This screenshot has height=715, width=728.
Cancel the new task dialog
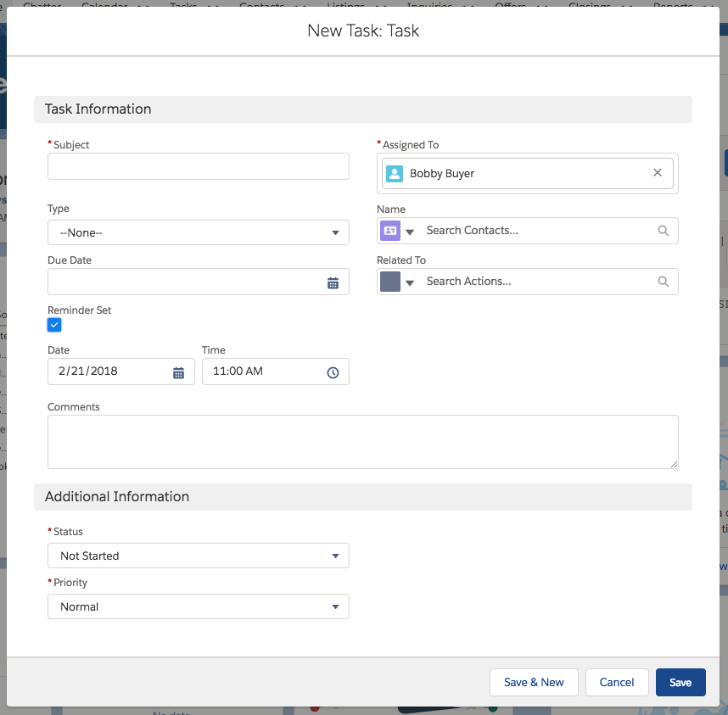coord(617,682)
